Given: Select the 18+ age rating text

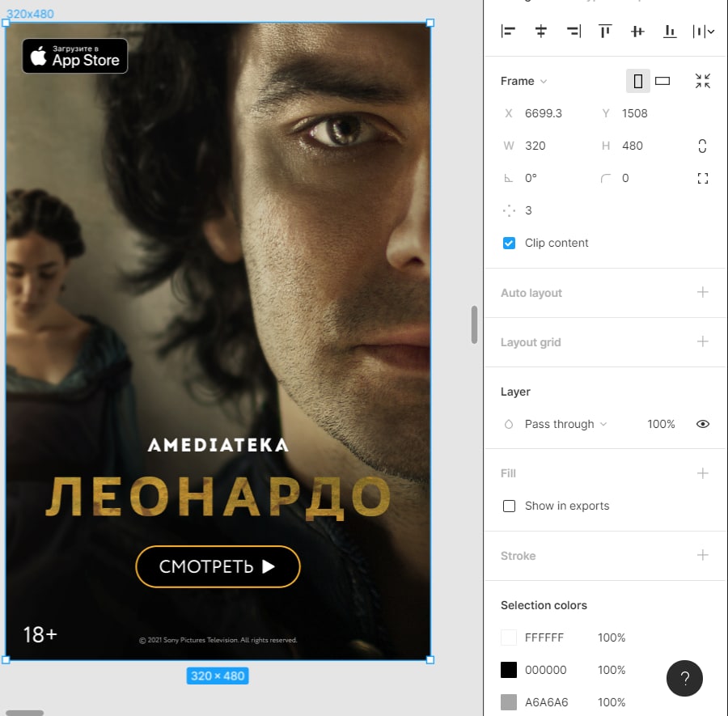Looking at the screenshot, I should click(40, 635).
